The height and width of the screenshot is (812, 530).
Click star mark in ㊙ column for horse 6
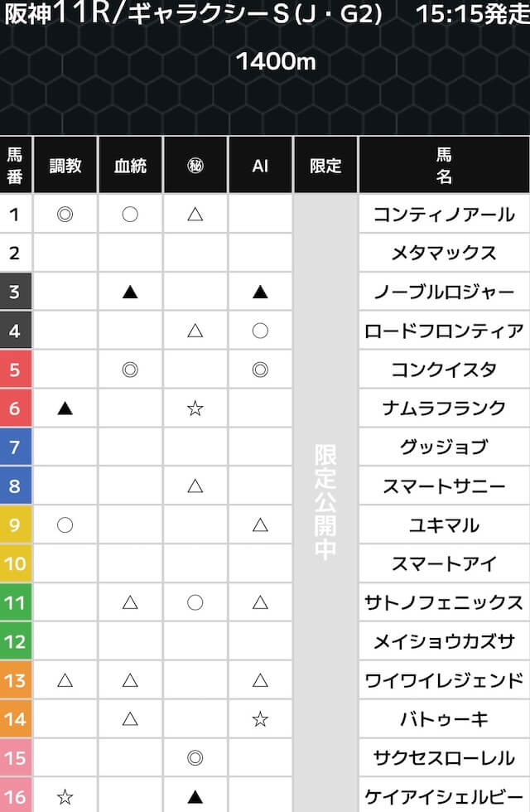coord(195,408)
